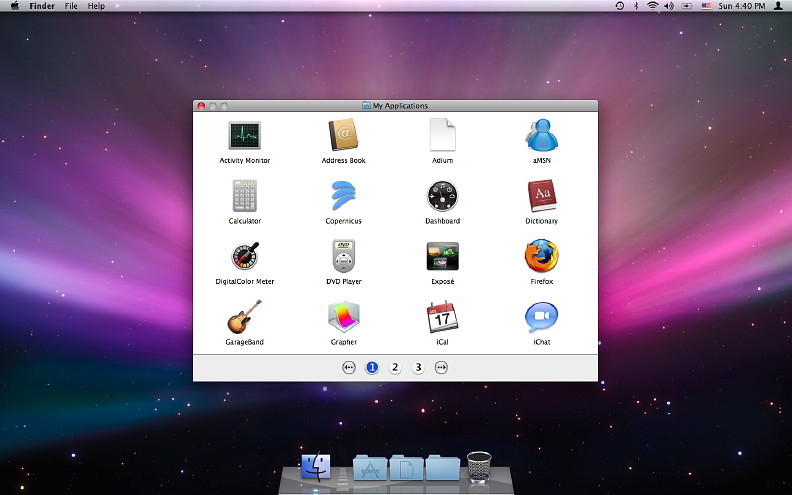The image size is (792, 495).
Task: Launch the GarageBand guitar icon
Action: click(244, 317)
